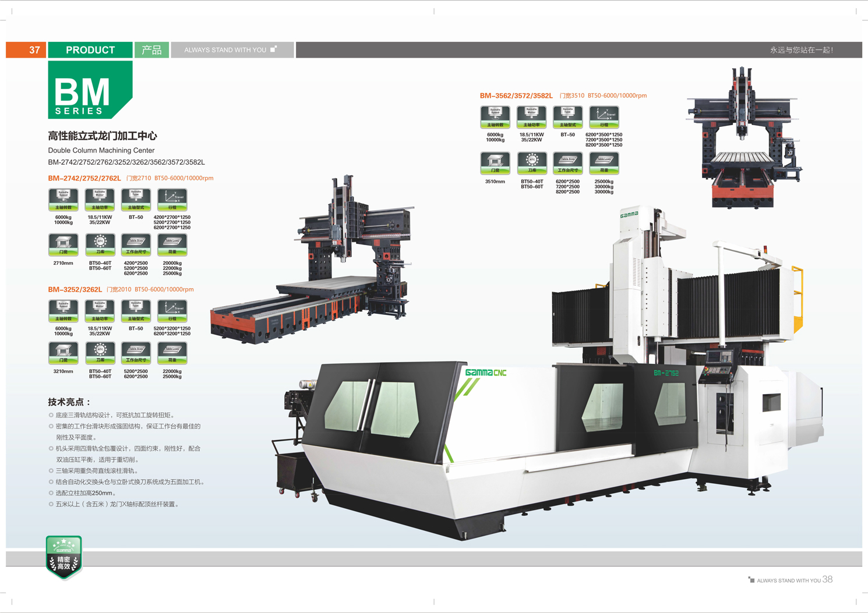Viewport: 868px width, 613px height.
Task: Click the green BM SERIES logo
Action: tap(90, 90)
